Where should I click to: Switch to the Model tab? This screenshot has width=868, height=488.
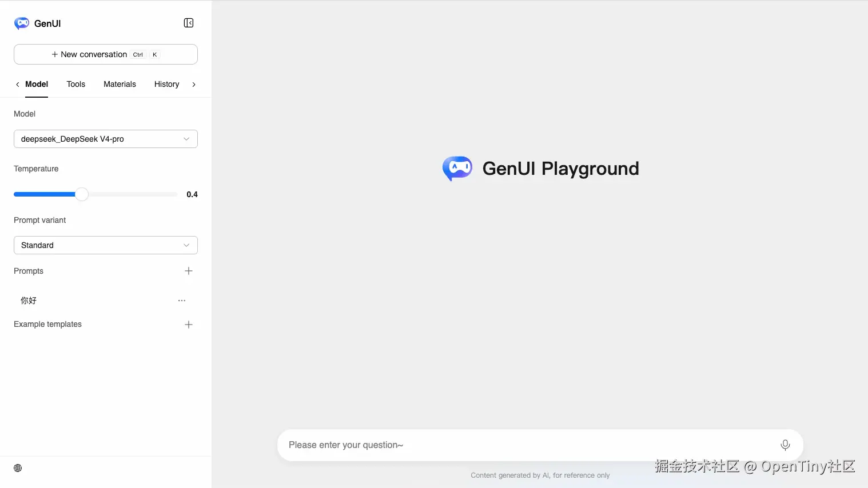(37, 84)
